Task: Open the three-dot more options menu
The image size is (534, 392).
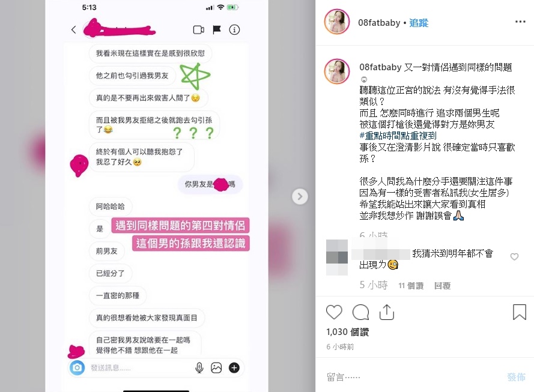Action: click(520, 22)
